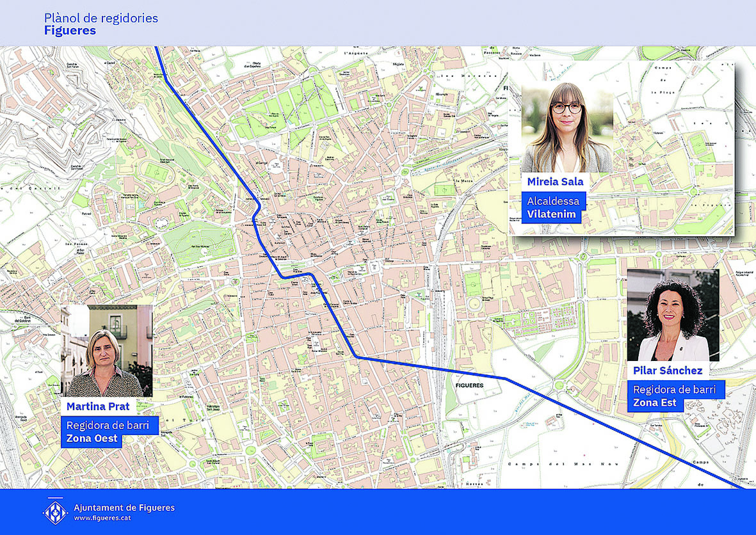756x535 pixels.
Task: Click the Alcaldessa role label
Action: [x=553, y=201]
